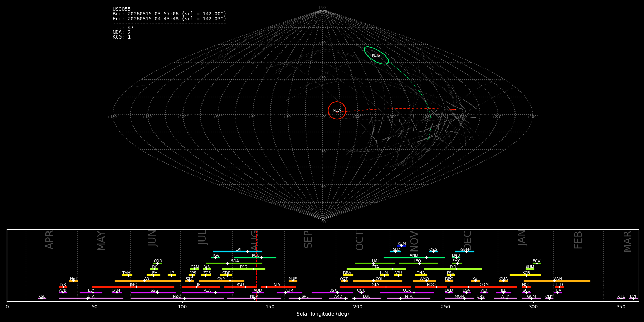The width and height of the screenshot is (644, 322).
Task: Select the NZC shower bar
Action: click(x=177, y=298)
